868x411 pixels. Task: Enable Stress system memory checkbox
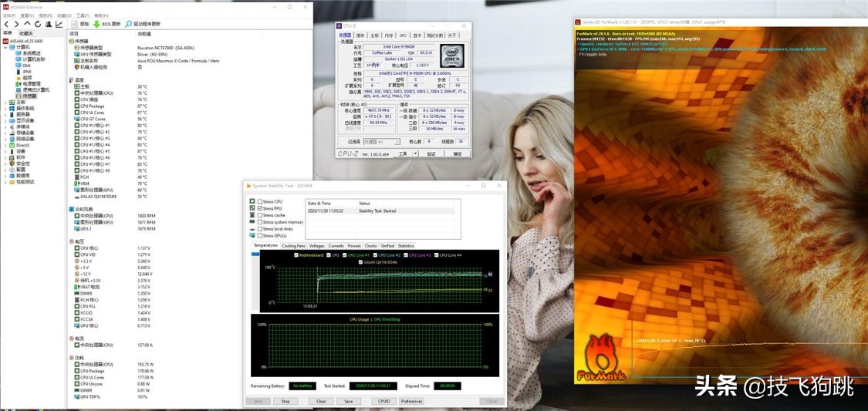[x=260, y=222]
